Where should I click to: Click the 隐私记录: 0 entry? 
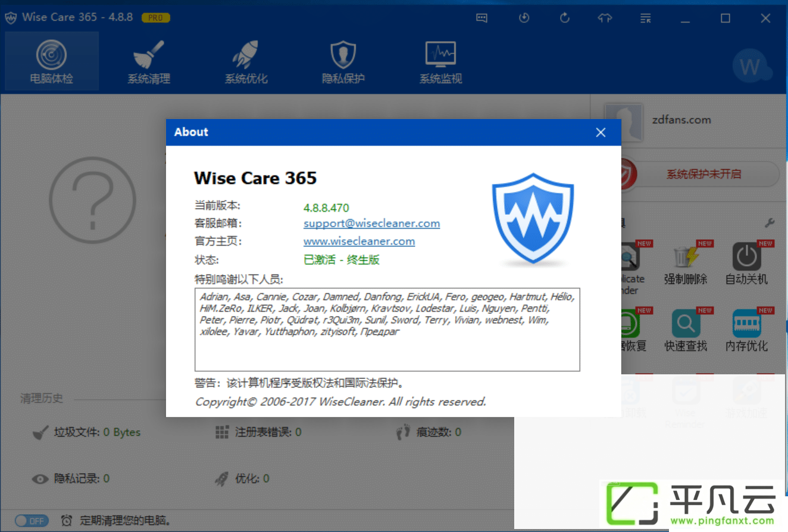82,478
